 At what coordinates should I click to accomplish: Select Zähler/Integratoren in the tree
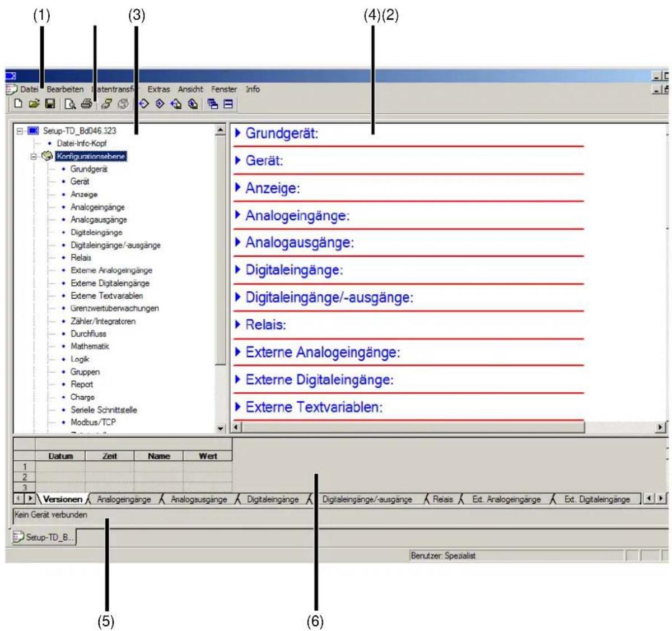click(103, 321)
